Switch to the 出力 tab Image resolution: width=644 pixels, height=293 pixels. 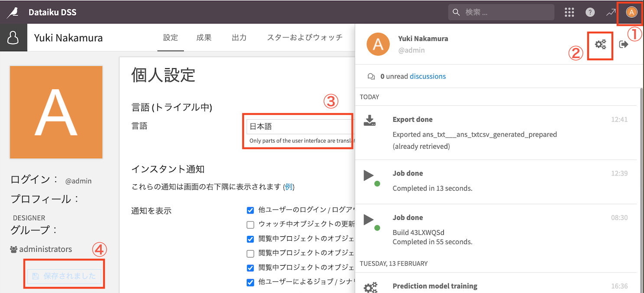pos(239,38)
